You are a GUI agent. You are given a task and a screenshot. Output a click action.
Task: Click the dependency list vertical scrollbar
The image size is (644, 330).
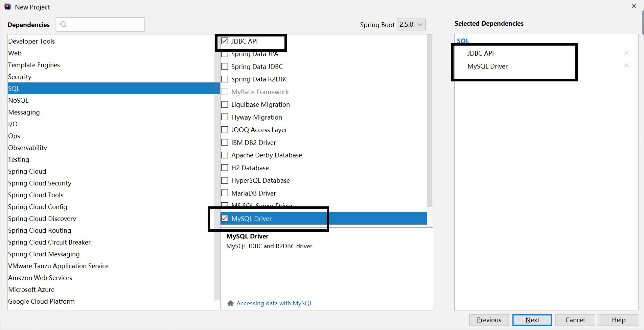[430, 121]
